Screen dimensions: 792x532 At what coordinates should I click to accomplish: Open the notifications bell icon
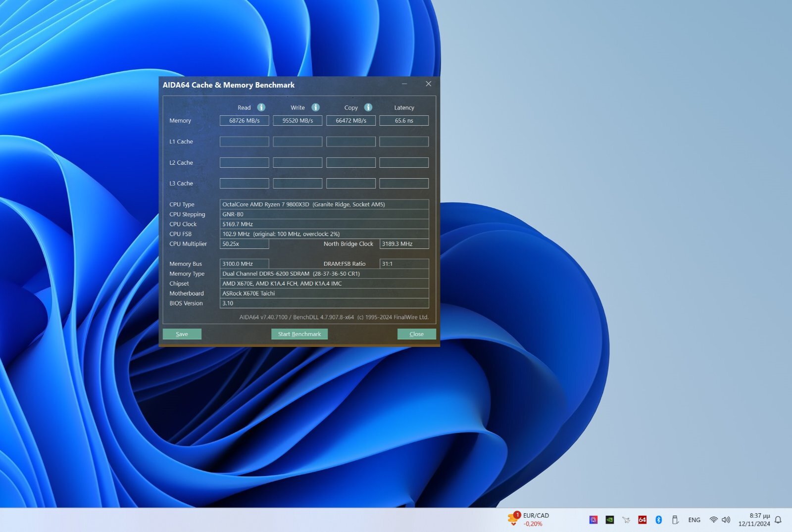pos(778,520)
